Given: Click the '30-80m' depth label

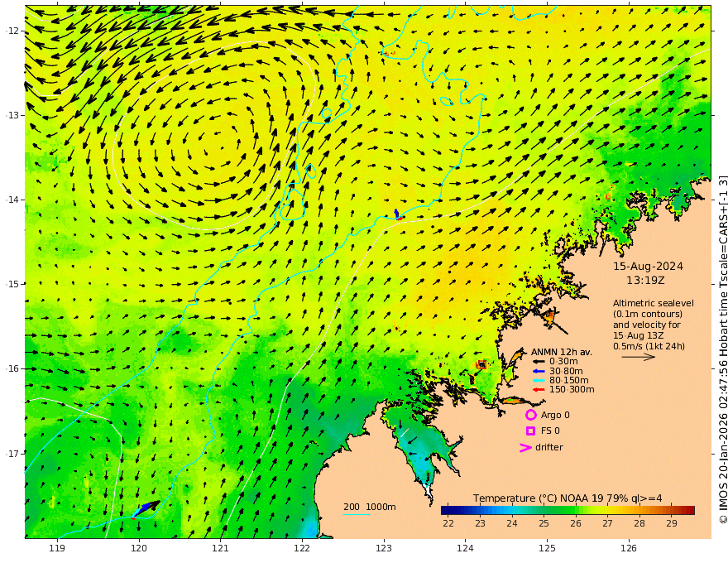Looking at the screenshot, I should [x=566, y=371].
